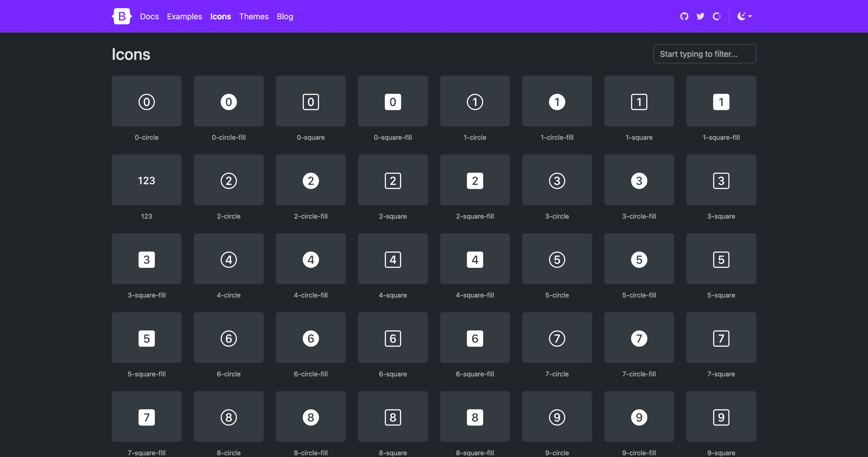Open the 5-circle-fill icon tile
The height and width of the screenshot is (457, 868).
(x=639, y=259)
